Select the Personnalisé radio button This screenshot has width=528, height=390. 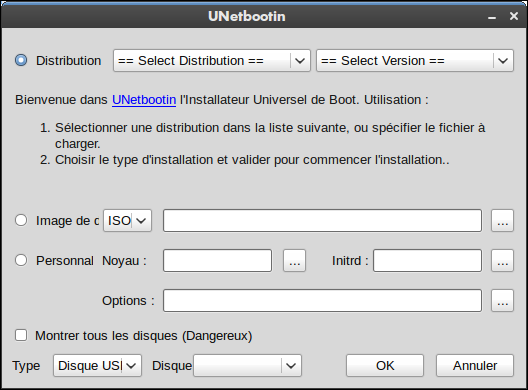[x=21, y=260]
